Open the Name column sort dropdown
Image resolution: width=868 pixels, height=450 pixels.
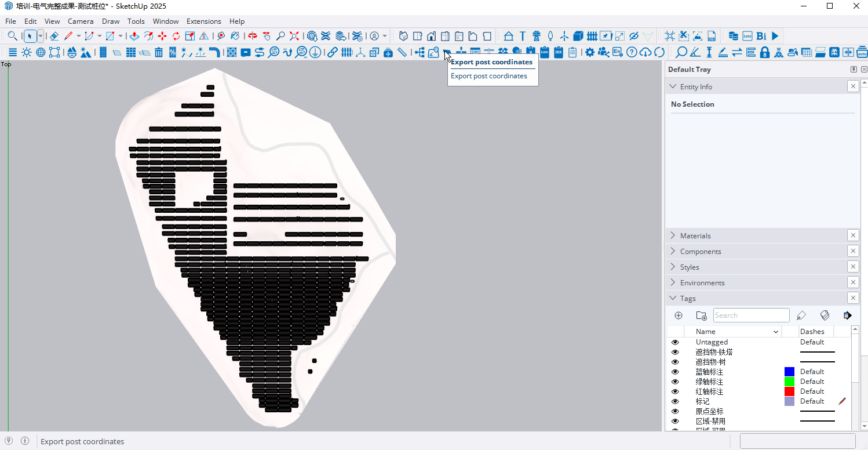click(x=776, y=332)
